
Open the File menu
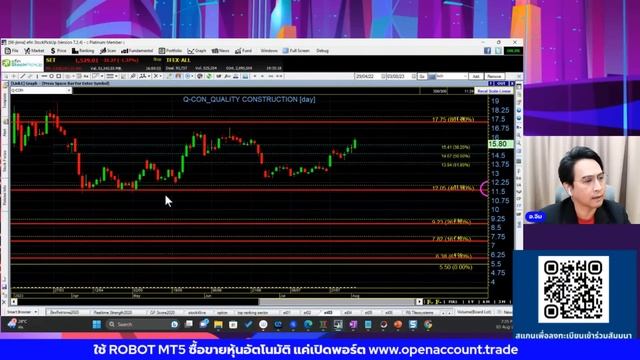(x=12, y=51)
